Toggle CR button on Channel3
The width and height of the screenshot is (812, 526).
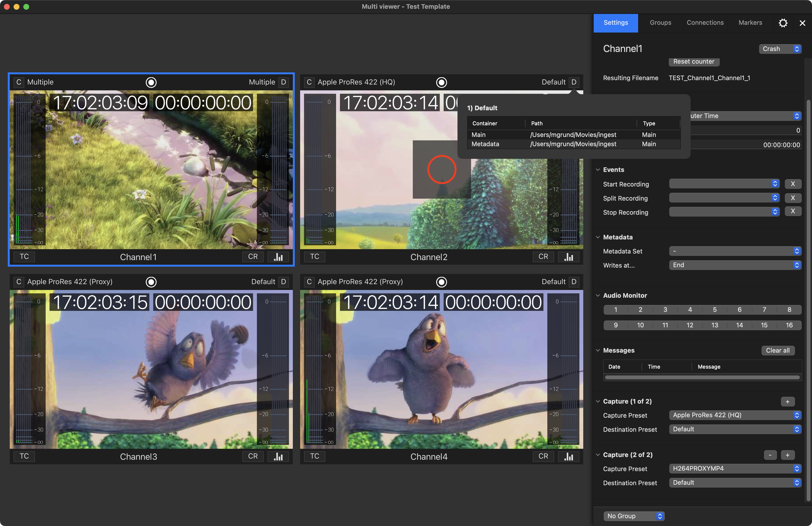click(x=253, y=456)
